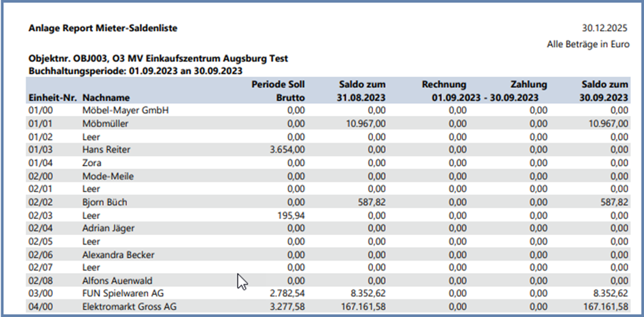The width and height of the screenshot is (644, 317).
Task: Click the 195,94 Periode Soll amount
Action: (x=290, y=215)
